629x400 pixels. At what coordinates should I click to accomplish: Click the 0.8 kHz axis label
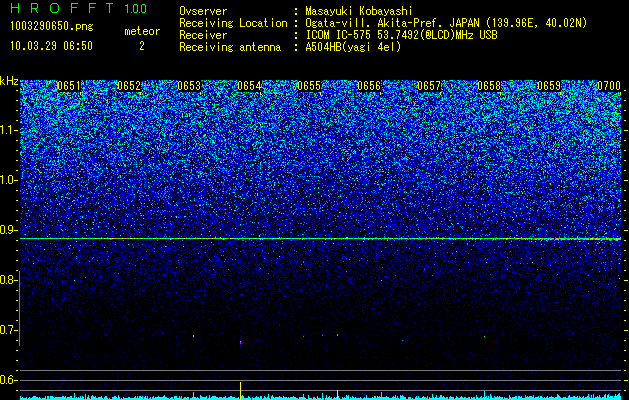[8, 280]
